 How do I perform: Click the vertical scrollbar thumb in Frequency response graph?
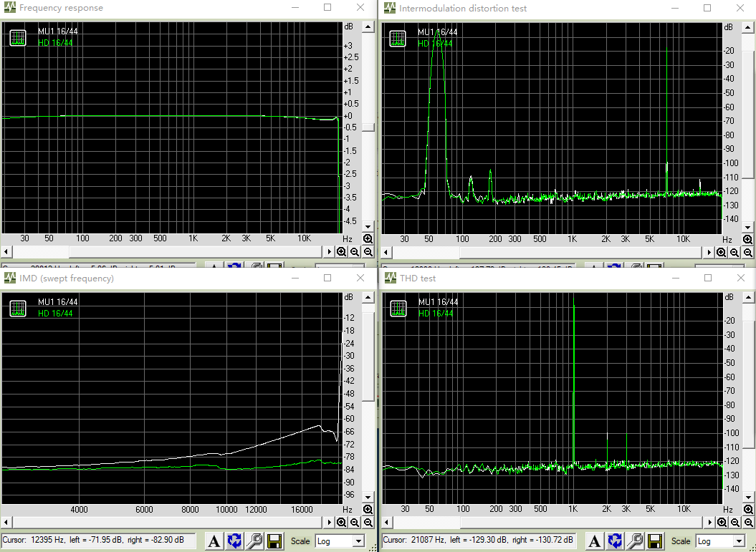(368, 127)
